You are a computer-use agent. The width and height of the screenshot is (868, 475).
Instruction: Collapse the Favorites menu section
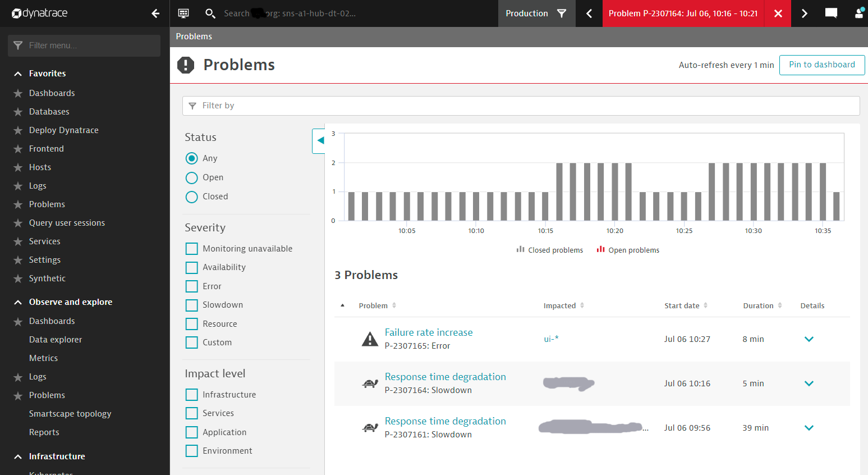(18, 74)
